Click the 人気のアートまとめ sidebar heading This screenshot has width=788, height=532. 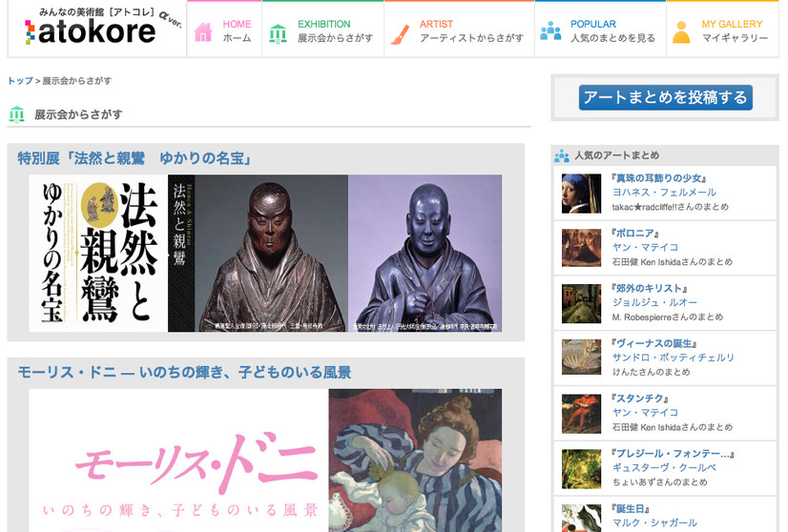click(616, 155)
